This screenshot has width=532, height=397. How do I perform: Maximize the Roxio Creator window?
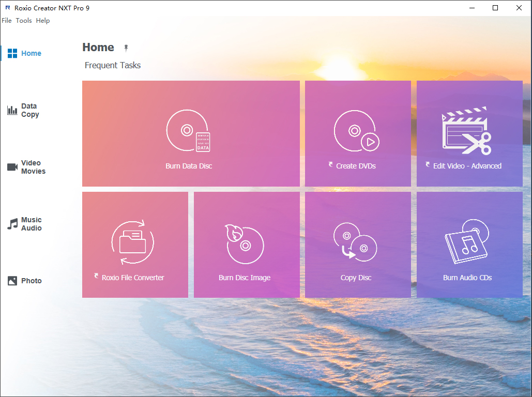coord(495,8)
